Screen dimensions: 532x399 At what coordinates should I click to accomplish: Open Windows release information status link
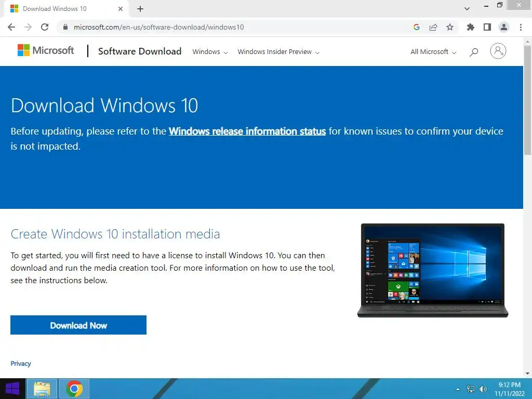247,131
